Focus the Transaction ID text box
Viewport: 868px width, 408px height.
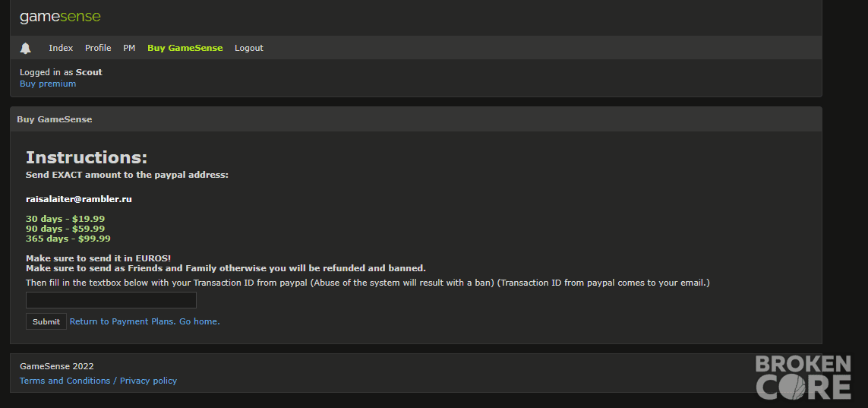pyautogui.click(x=112, y=300)
